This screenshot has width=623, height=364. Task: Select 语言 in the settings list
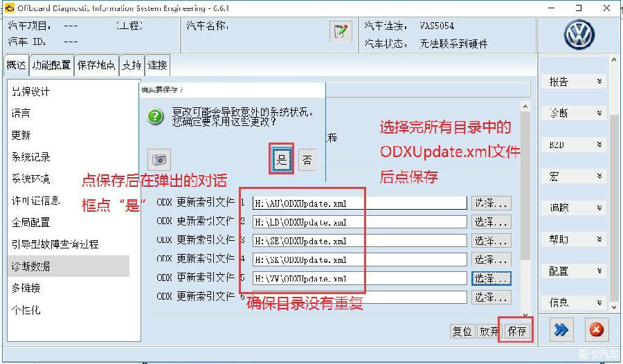tap(21, 113)
